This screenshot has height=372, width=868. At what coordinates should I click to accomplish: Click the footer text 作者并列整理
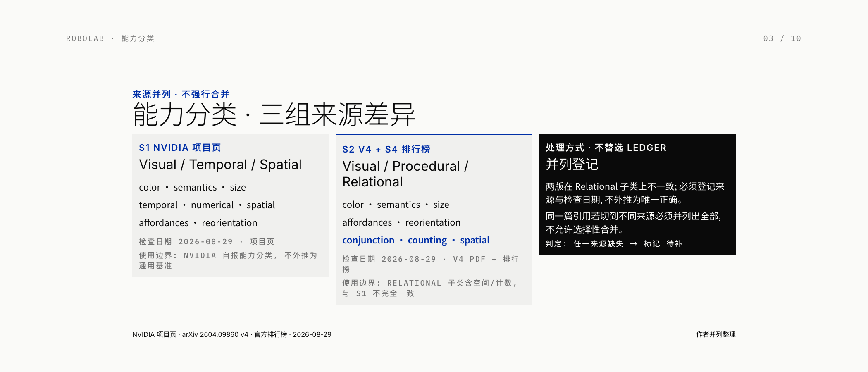(x=716, y=334)
